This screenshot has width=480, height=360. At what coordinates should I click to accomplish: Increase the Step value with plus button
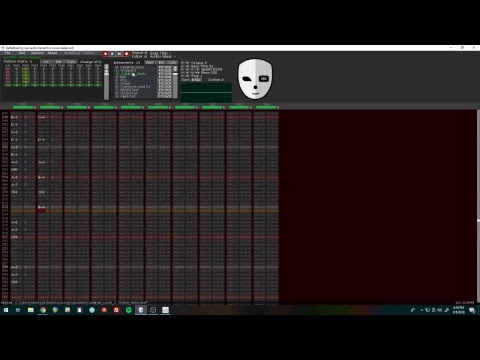(x=187, y=76)
